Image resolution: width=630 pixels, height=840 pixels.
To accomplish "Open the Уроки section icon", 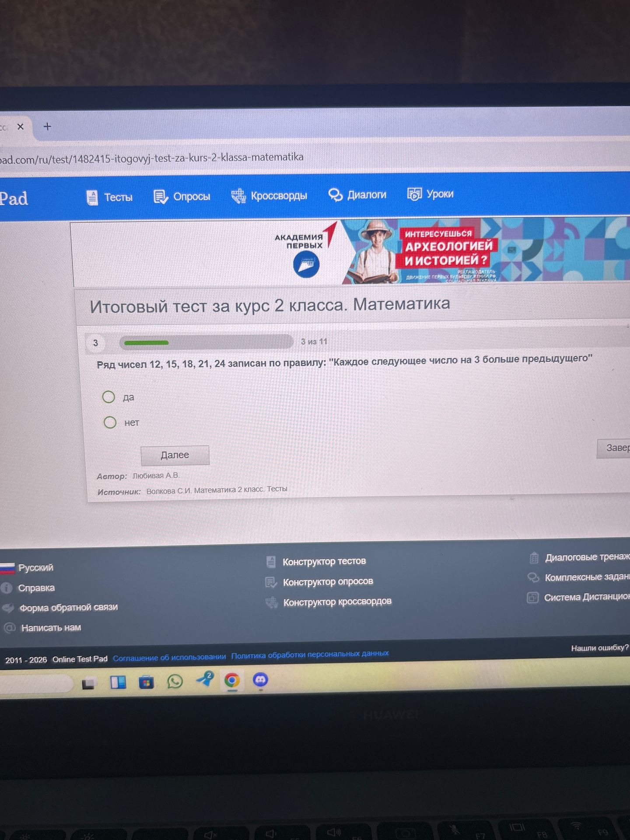I will [414, 193].
